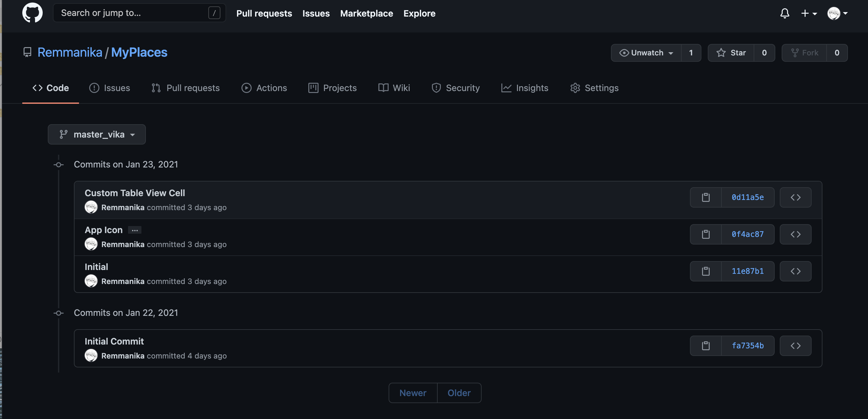The width and height of the screenshot is (868, 419).
Task: Open Issues in top navigation
Action: click(316, 13)
